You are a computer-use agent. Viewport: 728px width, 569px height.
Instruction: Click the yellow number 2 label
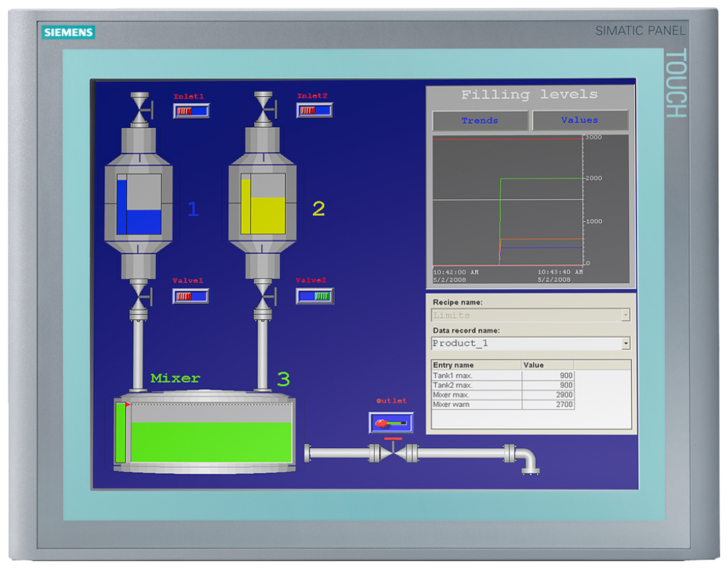318,208
